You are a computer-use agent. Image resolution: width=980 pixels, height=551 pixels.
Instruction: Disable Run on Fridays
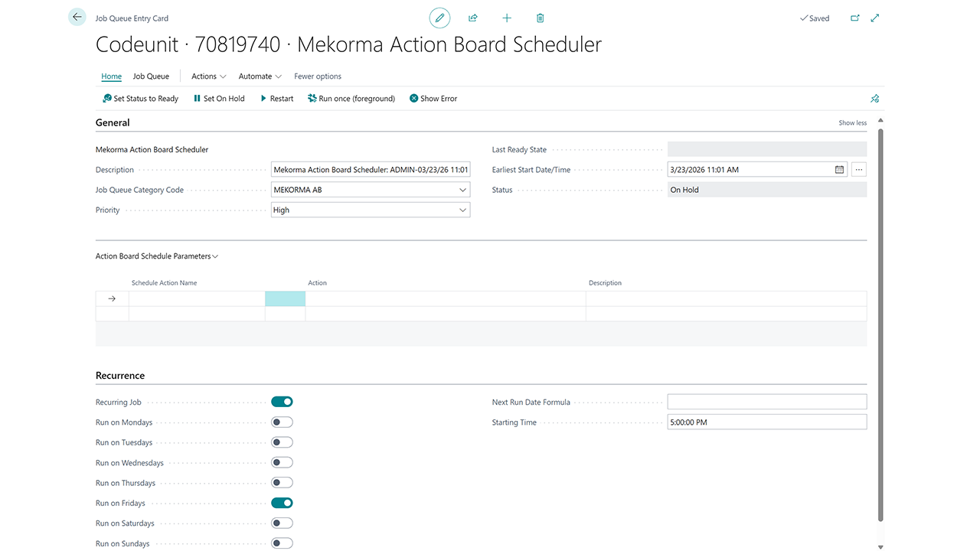(282, 503)
